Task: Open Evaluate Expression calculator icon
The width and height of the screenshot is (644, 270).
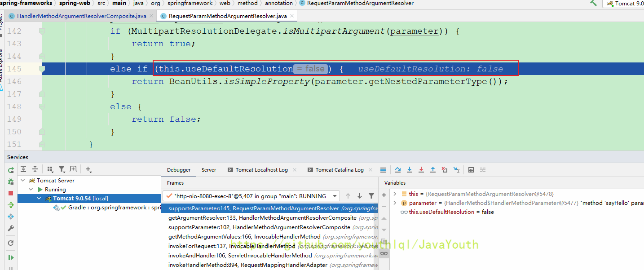Action: [471, 170]
